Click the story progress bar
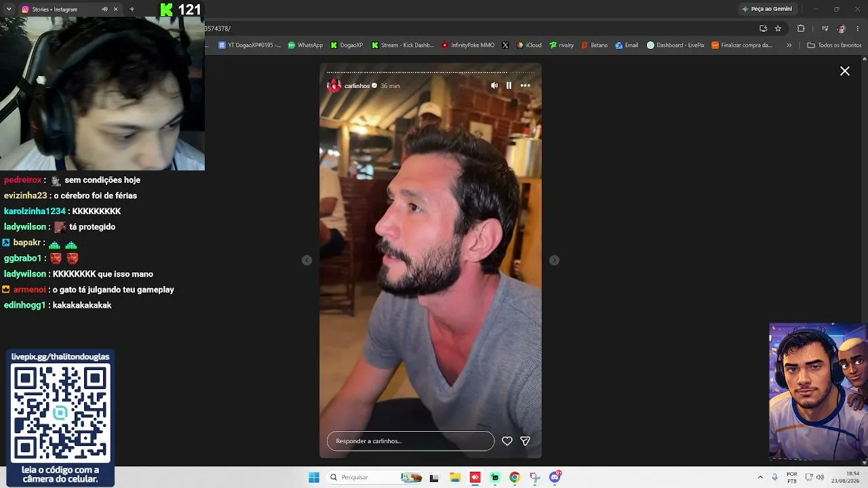The image size is (868, 488). point(431,72)
